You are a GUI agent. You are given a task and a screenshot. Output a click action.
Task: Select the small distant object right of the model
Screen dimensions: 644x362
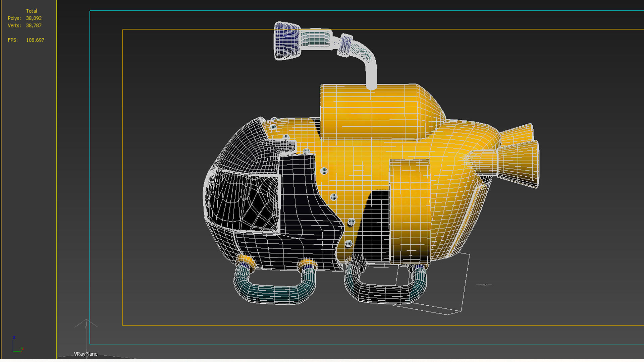click(484, 285)
